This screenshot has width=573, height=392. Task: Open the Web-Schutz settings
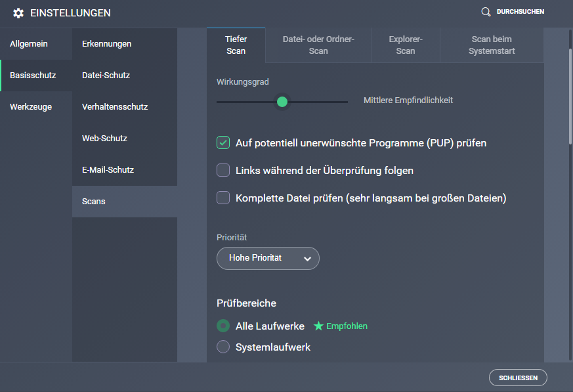[x=125, y=139]
